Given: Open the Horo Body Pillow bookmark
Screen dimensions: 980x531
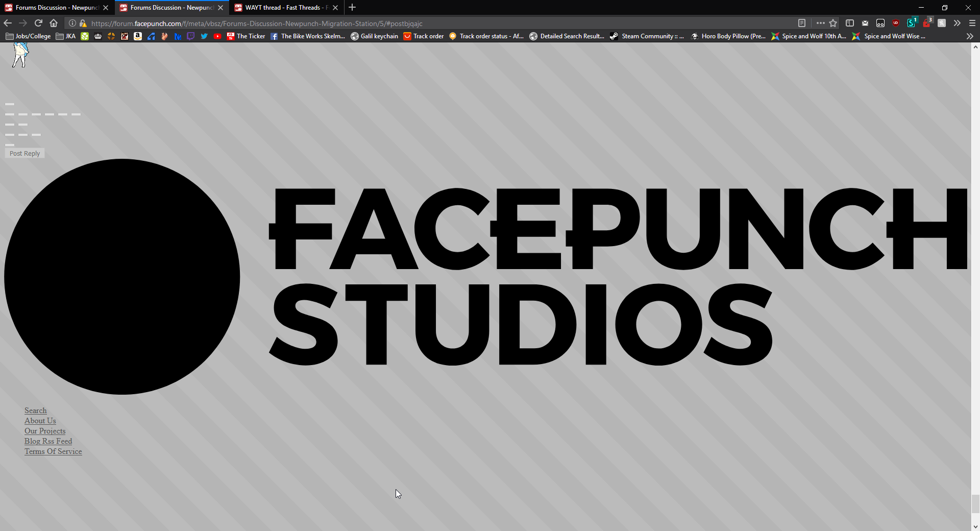Looking at the screenshot, I should [728, 36].
